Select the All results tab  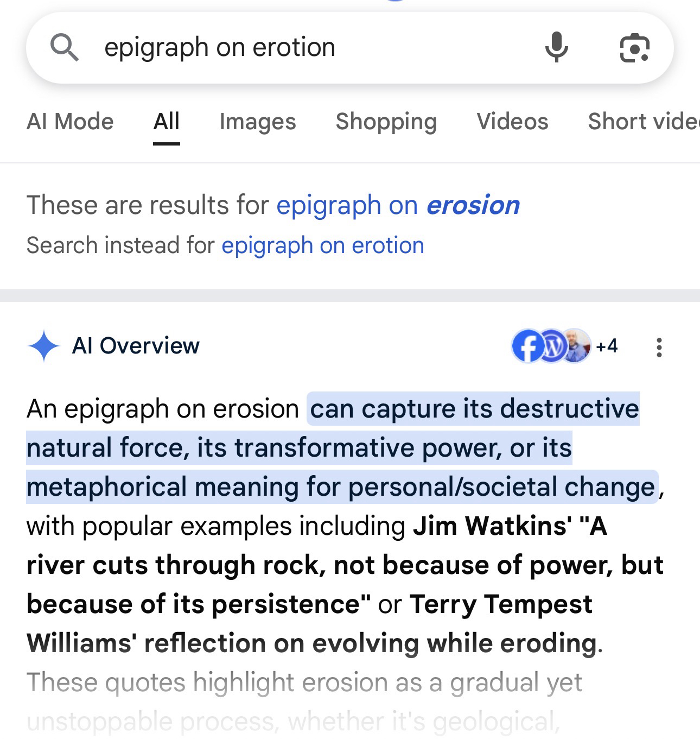pos(166,122)
